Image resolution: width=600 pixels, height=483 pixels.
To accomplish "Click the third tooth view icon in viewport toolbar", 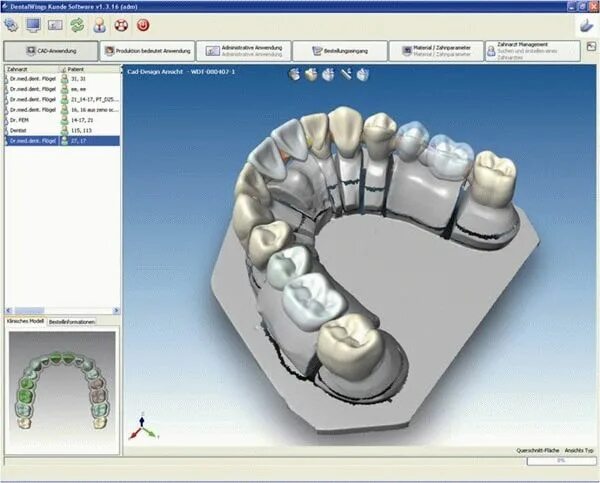I will (x=328, y=74).
